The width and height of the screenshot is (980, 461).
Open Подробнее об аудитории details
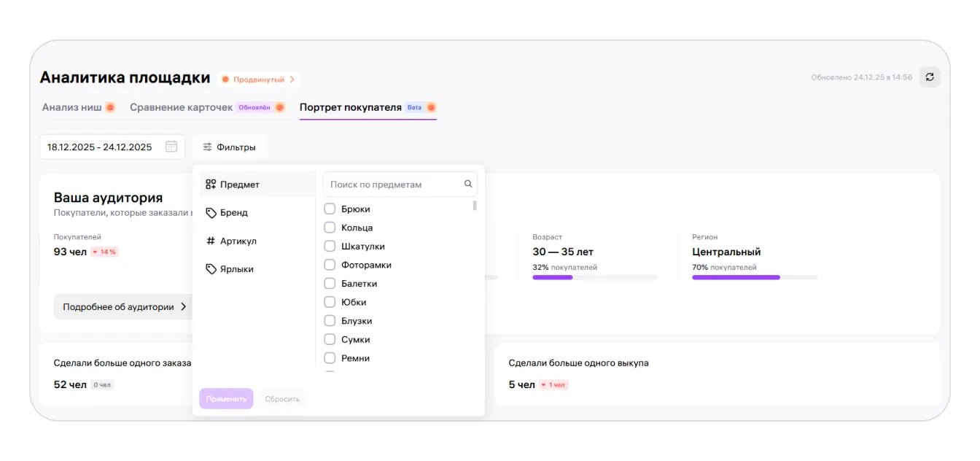click(124, 307)
